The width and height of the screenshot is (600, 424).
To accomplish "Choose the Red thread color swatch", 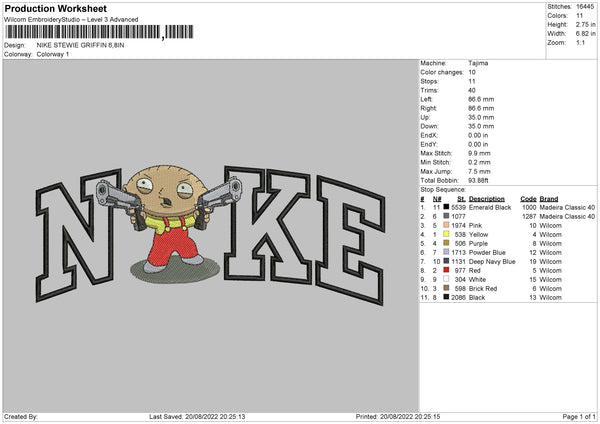I will pos(446,270).
